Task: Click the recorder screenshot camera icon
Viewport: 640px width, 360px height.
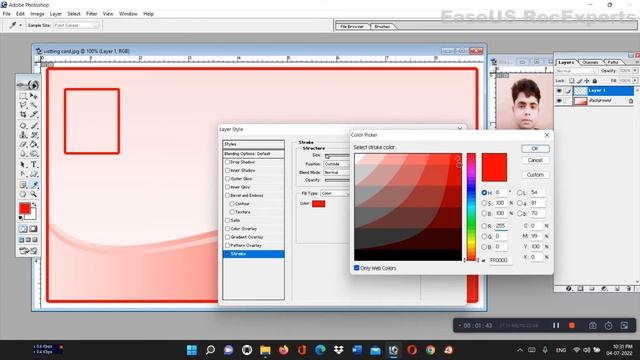Action: pyautogui.click(x=592, y=325)
